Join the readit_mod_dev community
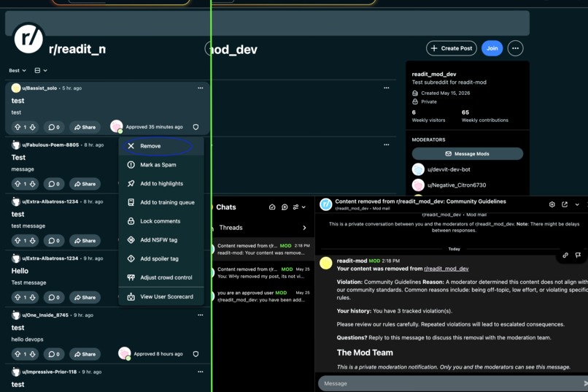 click(492, 48)
